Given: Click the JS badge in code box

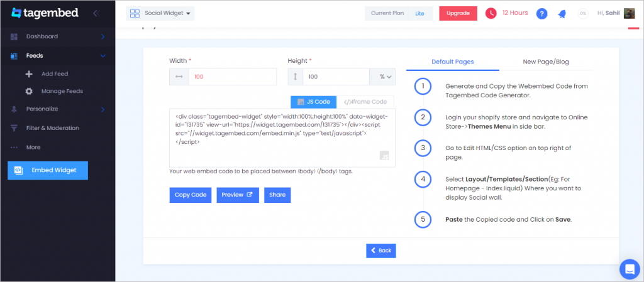Looking at the screenshot, I should coord(384,155).
